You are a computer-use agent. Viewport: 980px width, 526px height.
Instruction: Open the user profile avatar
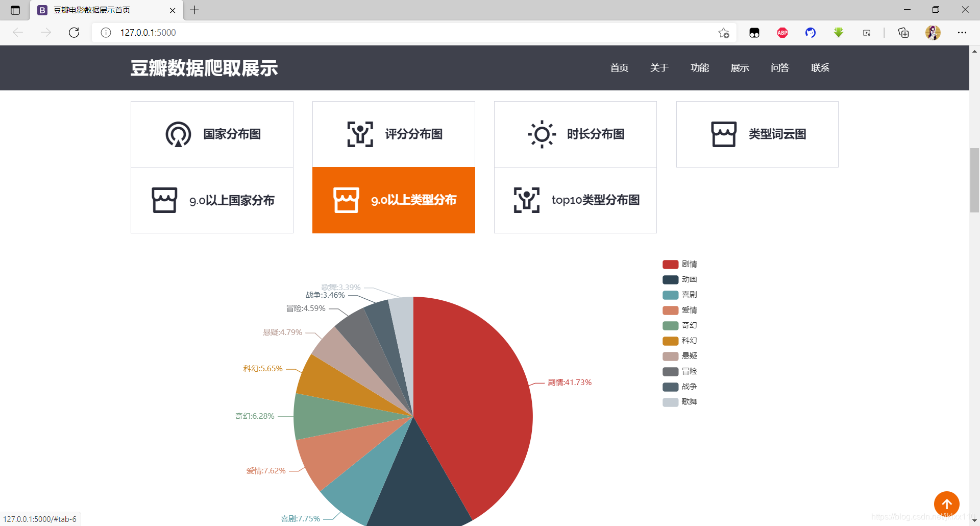(933, 33)
